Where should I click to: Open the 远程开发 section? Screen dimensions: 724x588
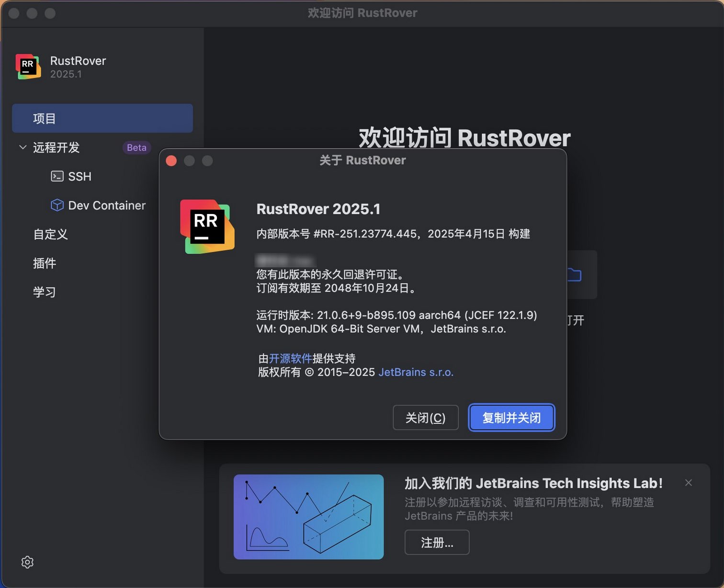click(56, 147)
